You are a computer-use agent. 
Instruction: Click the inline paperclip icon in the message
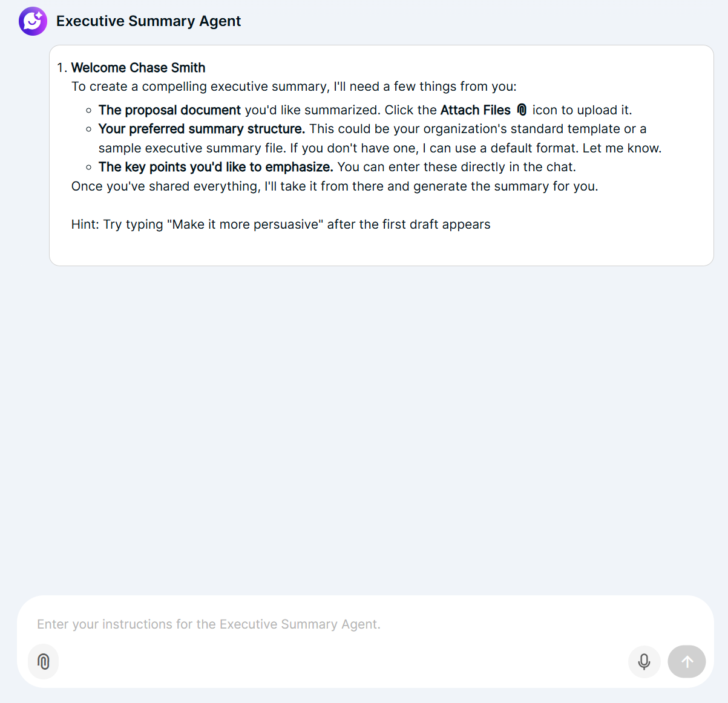point(522,110)
